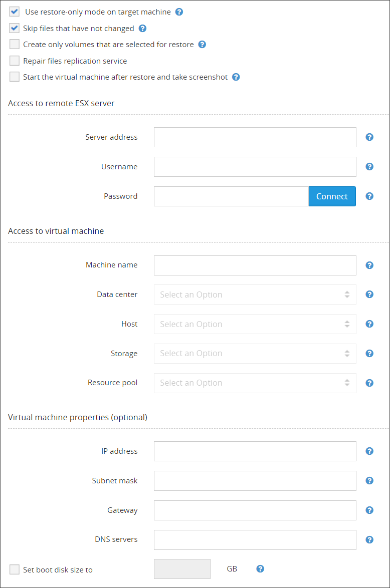The width and height of the screenshot is (390, 588).
Task: Enable Create only volumes selected for restore
Action: point(15,45)
